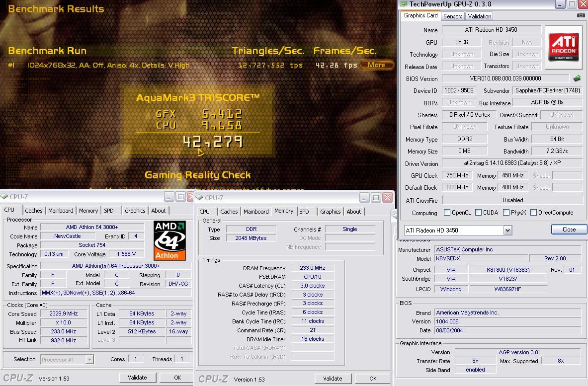Maximize the GPU-Z window

pyautogui.click(x=572, y=4)
